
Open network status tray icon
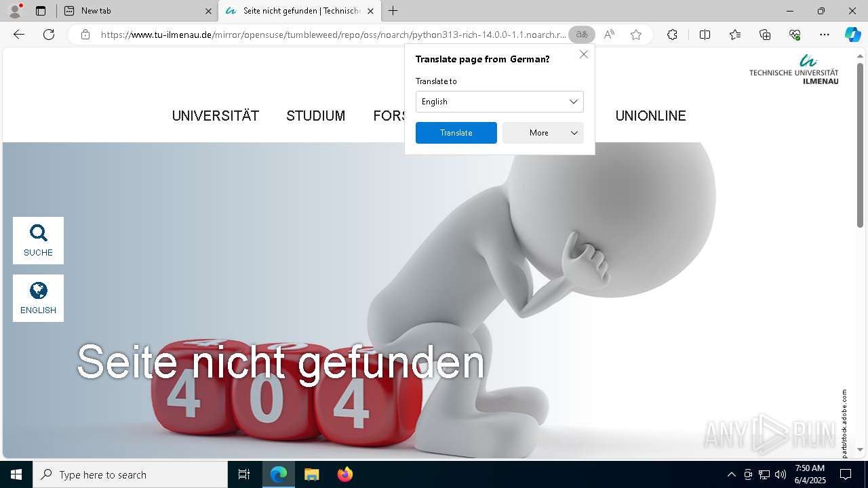[764, 474]
